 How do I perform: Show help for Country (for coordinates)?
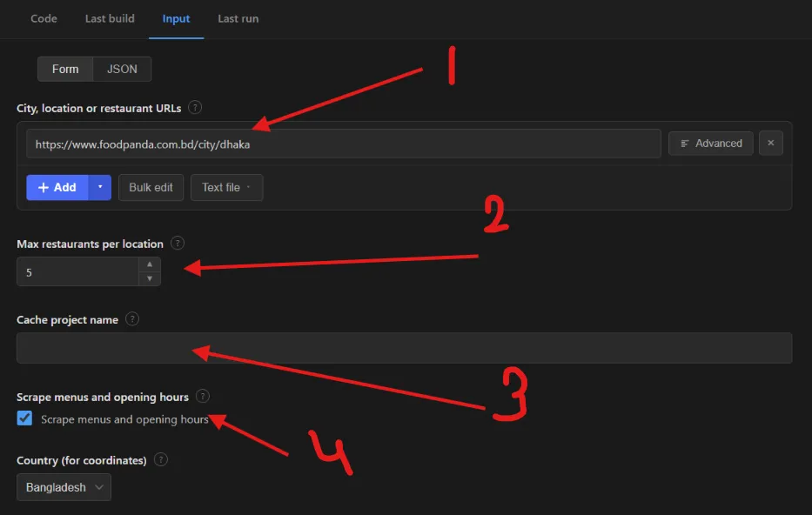pyautogui.click(x=161, y=459)
